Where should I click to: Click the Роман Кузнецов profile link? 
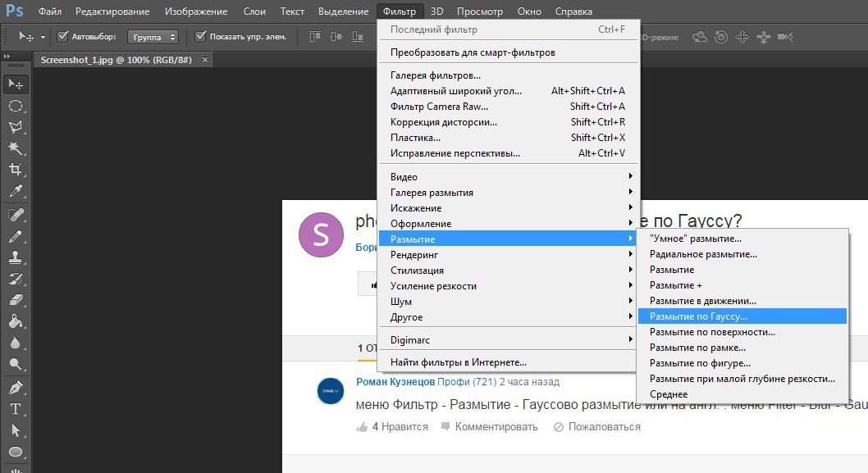[x=395, y=382]
